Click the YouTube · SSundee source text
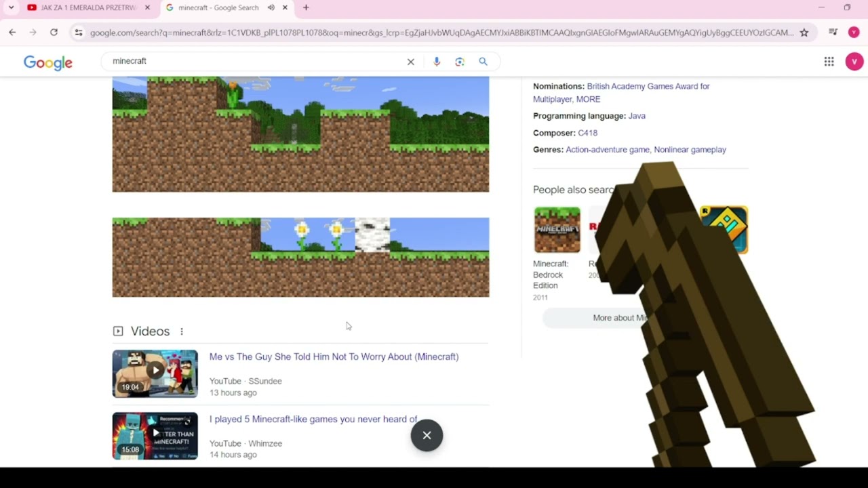868x488 pixels. pyautogui.click(x=245, y=381)
